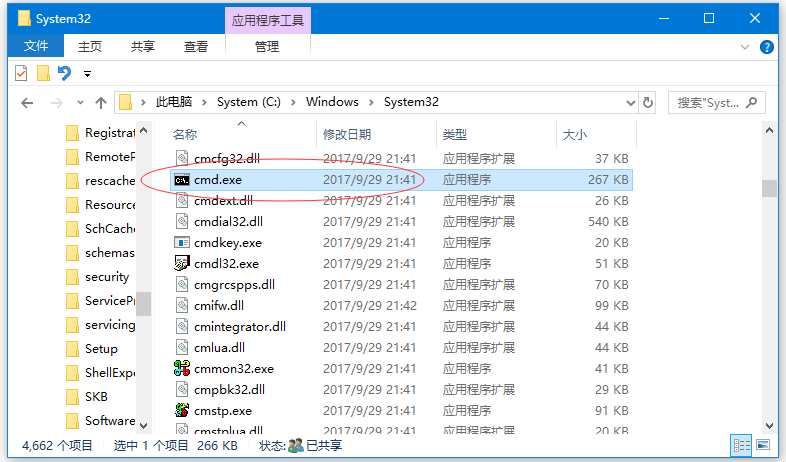
Task: Click the 267 KB size of cmd.exe
Action: [x=609, y=179]
